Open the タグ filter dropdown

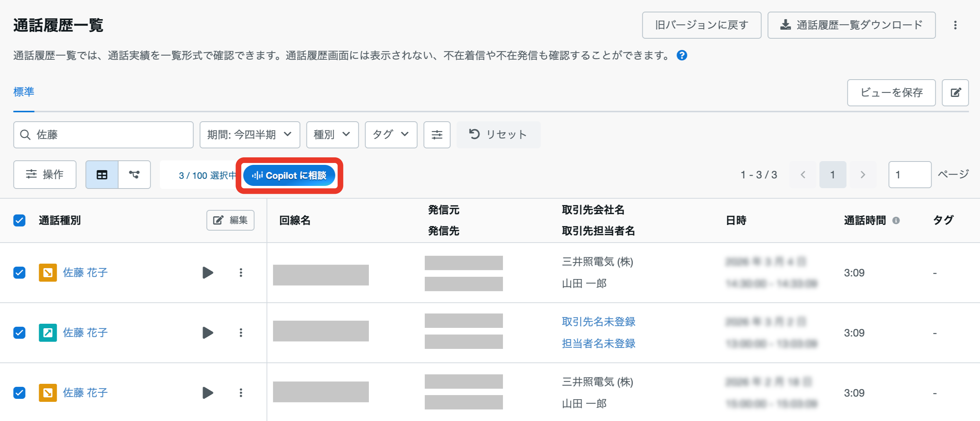pyautogui.click(x=391, y=134)
